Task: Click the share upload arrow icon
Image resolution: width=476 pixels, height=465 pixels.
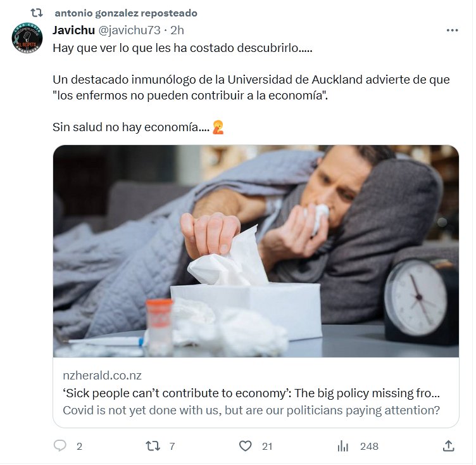Action: pos(448,446)
